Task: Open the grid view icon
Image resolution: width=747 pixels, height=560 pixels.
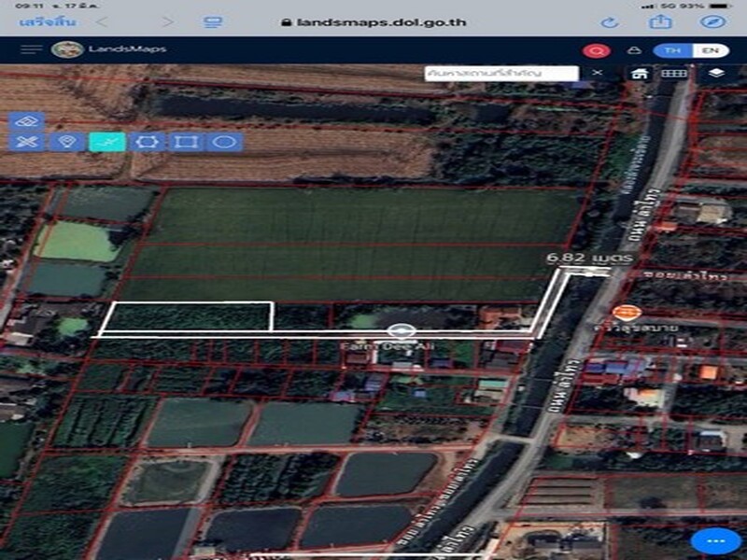Action: [x=674, y=73]
